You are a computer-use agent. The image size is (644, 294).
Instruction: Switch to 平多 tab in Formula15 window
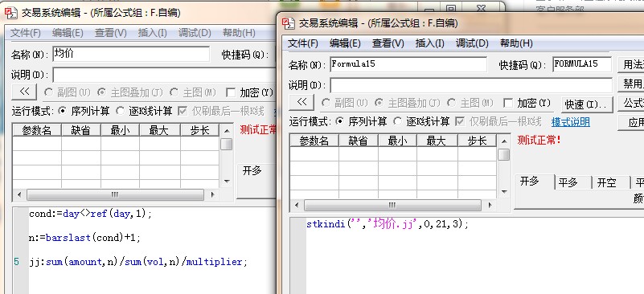coord(572,182)
